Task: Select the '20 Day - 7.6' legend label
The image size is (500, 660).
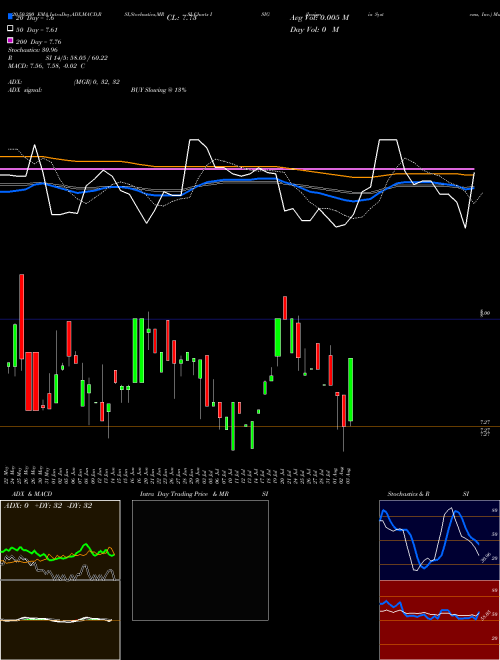Action: pos(35,18)
